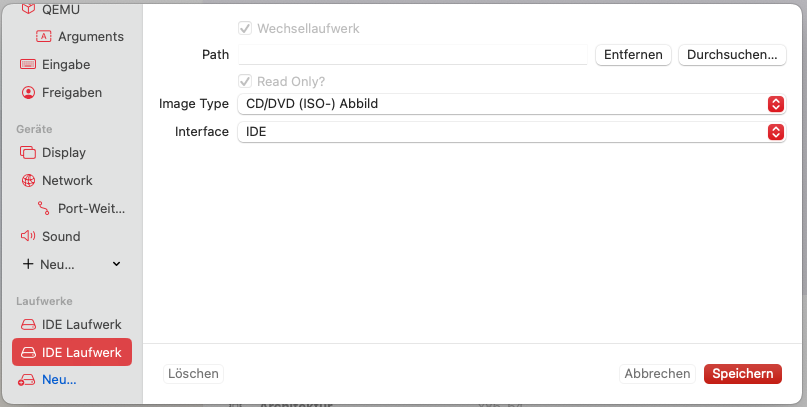Click into the Path text field
807x407 pixels.
pyautogui.click(x=412, y=55)
